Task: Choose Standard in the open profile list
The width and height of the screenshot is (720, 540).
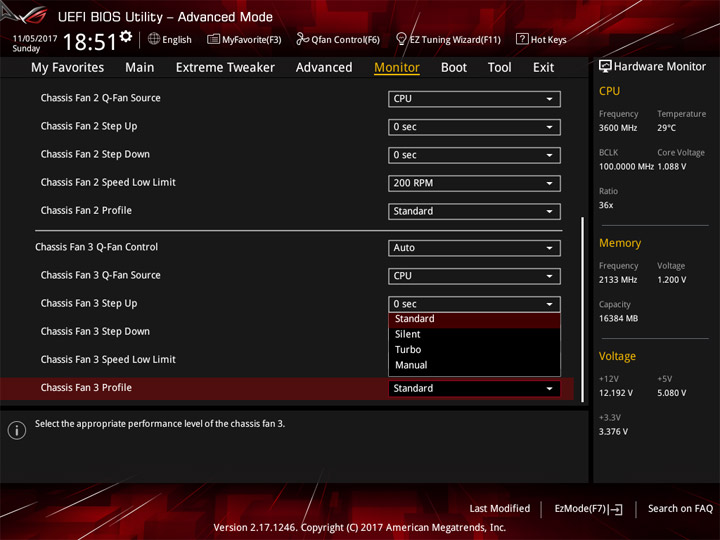Action: coord(474,319)
